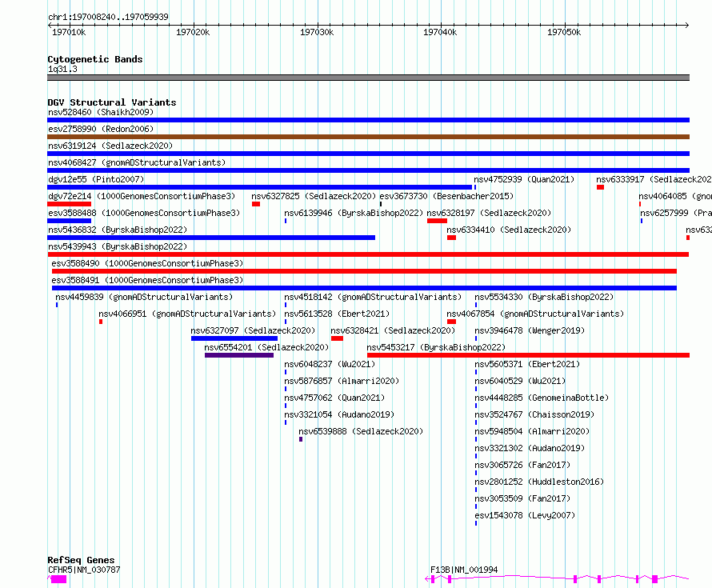Screen dimensions: 712x588
Task: Click the DGV Structural Variants track title
Action: click(x=112, y=102)
